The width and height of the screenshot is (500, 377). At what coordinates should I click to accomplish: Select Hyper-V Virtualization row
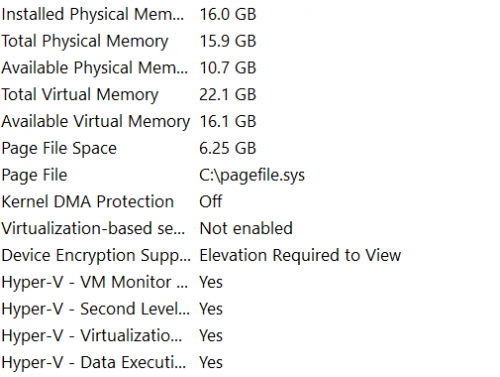pyautogui.click(x=250, y=336)
